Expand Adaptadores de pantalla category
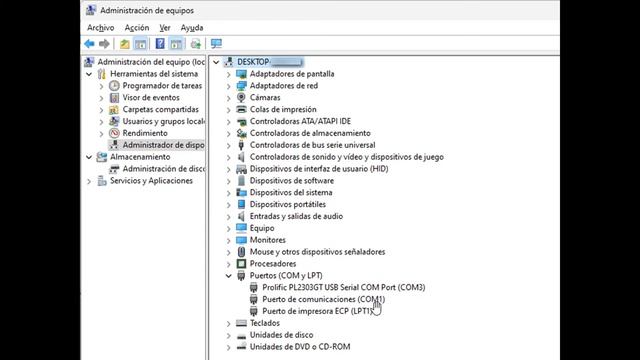The width and height of the screenshot is (640, 360). [x=229, y=74]
